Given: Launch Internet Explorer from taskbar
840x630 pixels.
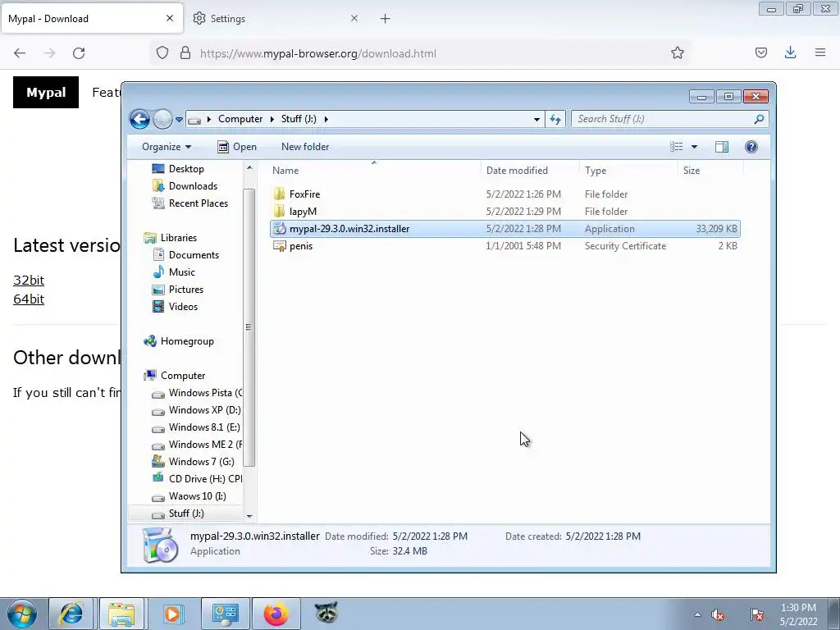Looking at the screenshot, I should (x=71, y=614).
